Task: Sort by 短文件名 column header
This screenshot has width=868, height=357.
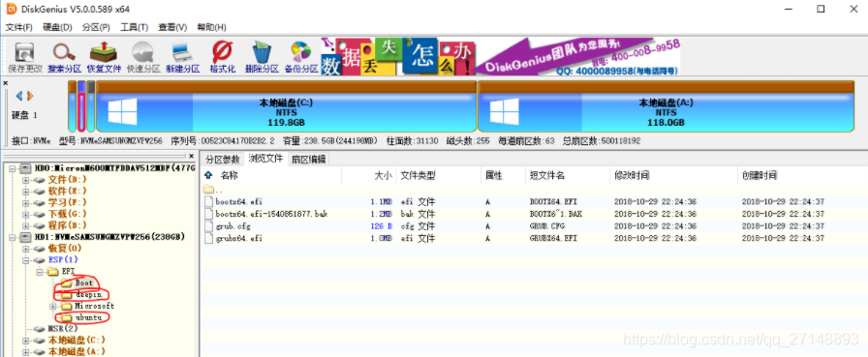Action: [x=547, y=176]
